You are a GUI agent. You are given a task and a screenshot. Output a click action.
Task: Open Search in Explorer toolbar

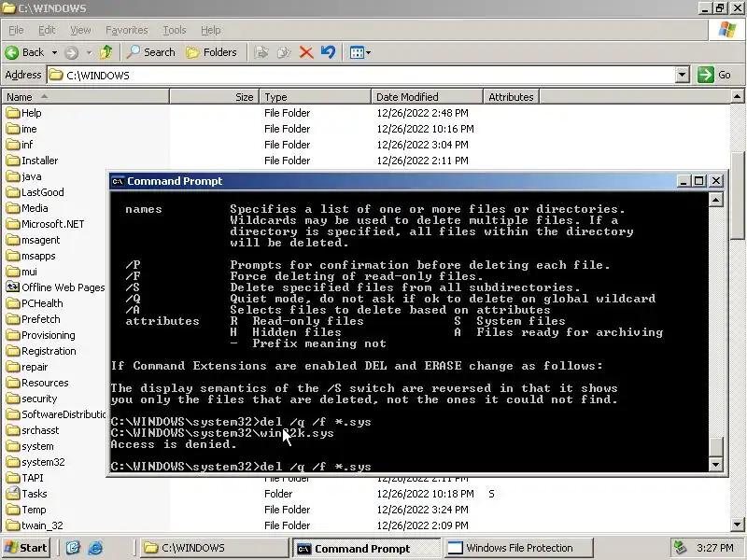point(150,52)
